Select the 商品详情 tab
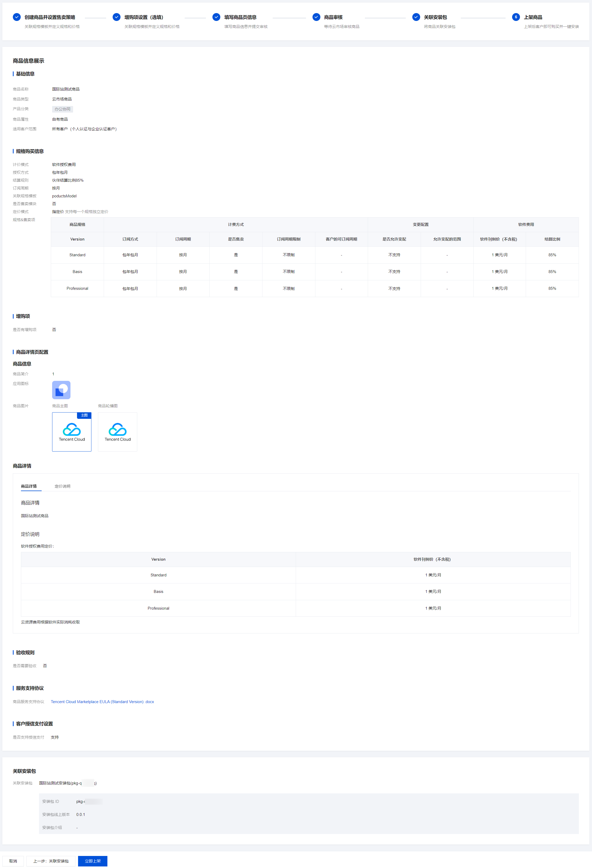 29,486
